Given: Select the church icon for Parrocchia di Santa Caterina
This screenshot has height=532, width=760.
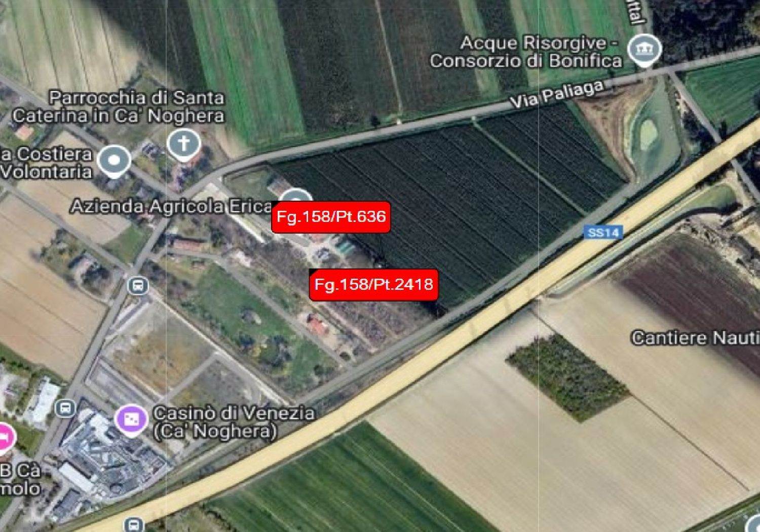Looking at the screenshot, I should pos(184,144).
